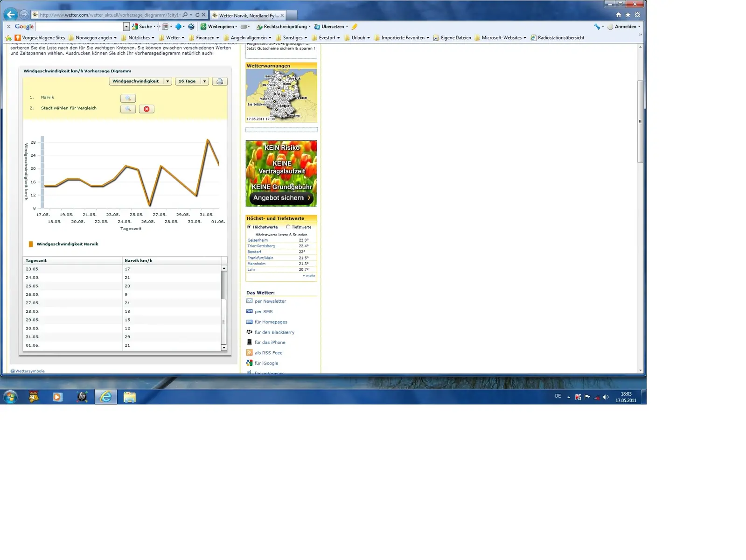Click the Google toolbar highlighter pencil icon
This screenshot has width=746, height=560.
click(355, 27)
